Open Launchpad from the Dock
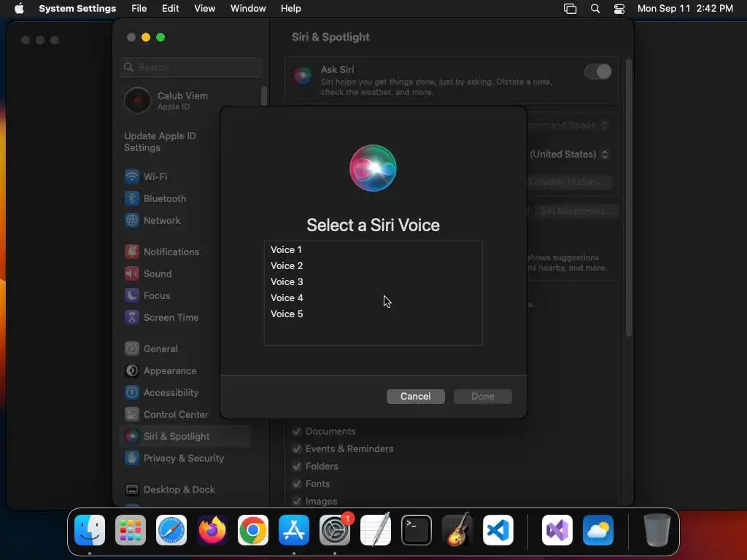Image resolution: width=747 pixels, height=560 pixels. 131,530
